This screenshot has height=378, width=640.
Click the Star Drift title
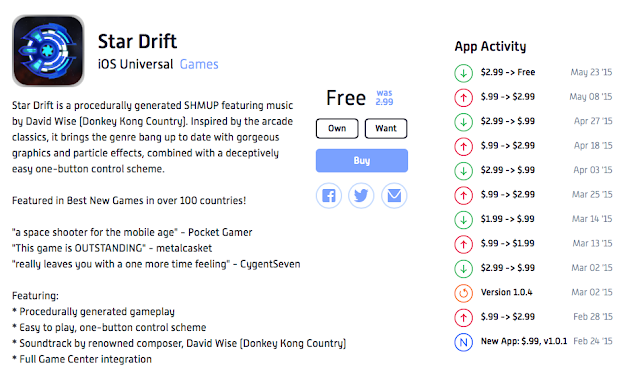[x=137, y=41]
